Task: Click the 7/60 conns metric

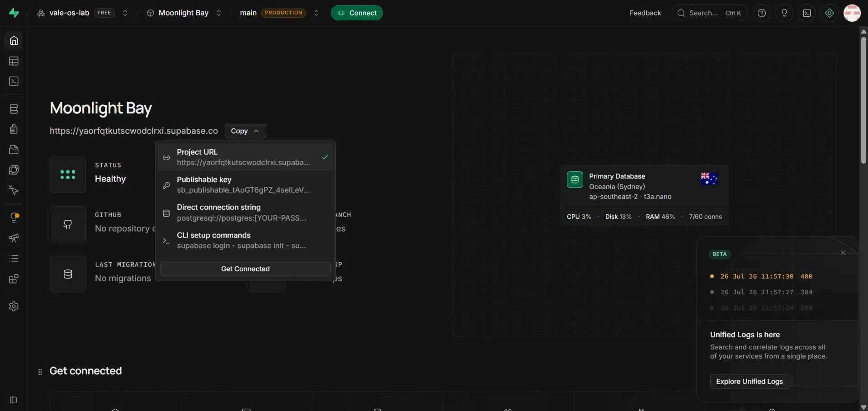Action: (x=705, y=217)
